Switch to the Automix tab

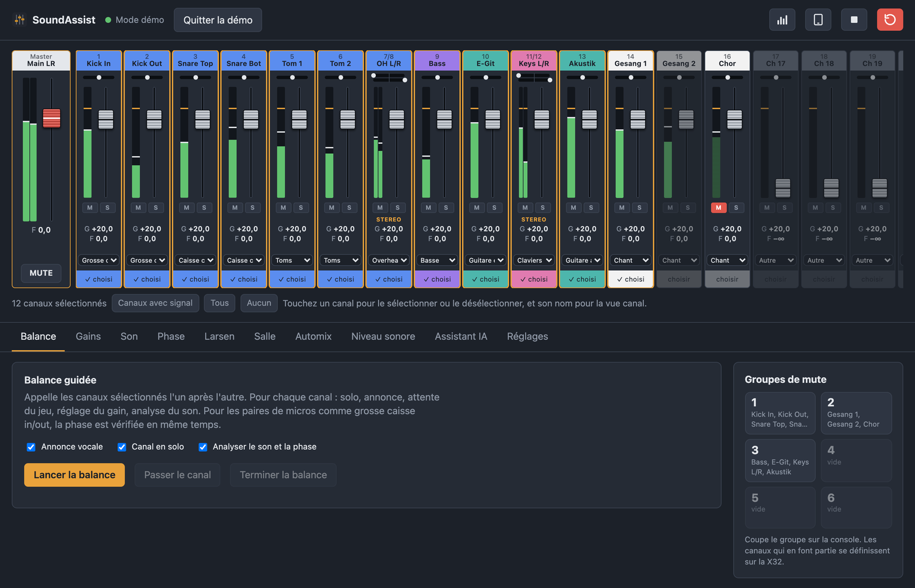pyautogui.click(x=313, y=337)
